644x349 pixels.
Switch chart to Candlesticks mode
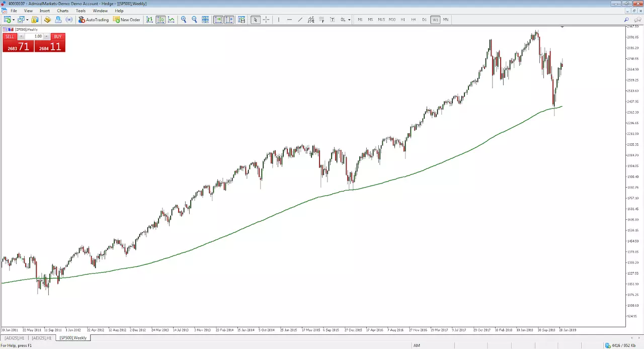pyautogui.click(x=160, y=20)
